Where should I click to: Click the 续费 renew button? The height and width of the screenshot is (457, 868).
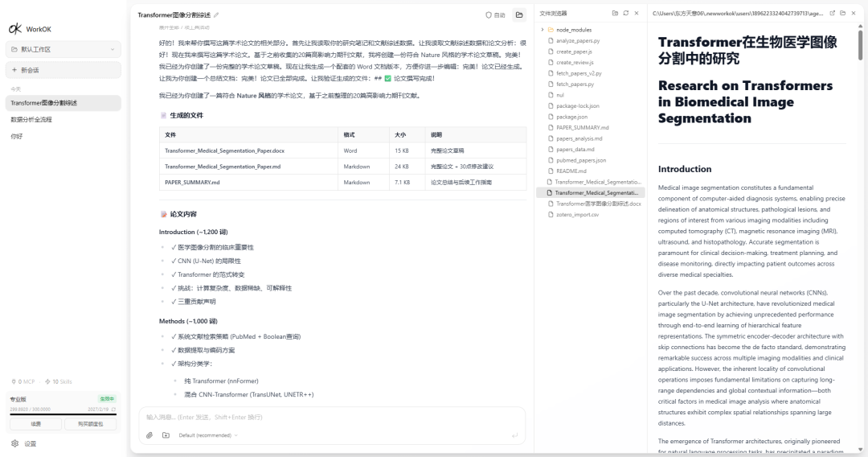[35, 424]
